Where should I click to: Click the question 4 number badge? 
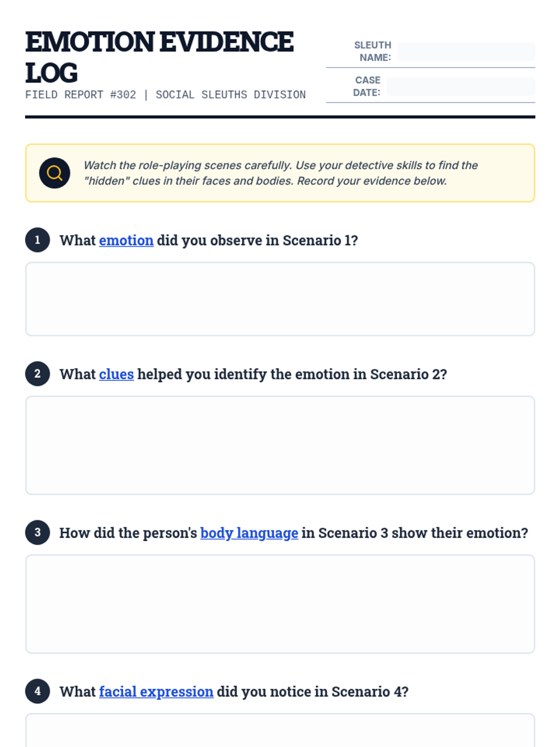[x=38, y=691]
